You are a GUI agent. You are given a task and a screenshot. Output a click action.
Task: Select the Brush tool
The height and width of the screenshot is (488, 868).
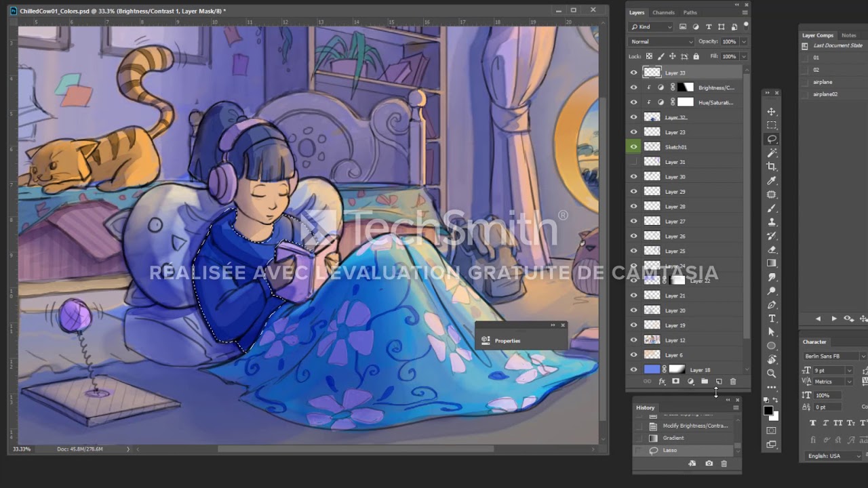[772, 208]
